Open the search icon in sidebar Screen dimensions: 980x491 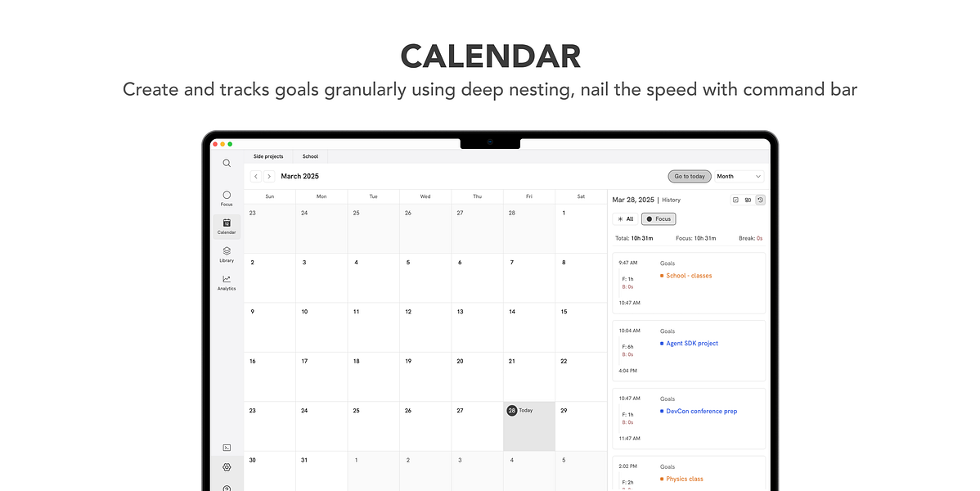(227, 163)
